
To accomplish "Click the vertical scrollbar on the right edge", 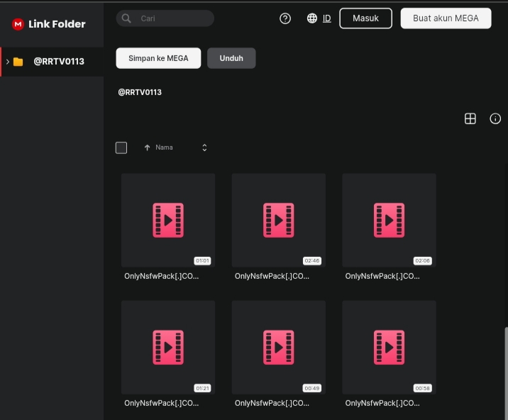I will pos(506,374).
